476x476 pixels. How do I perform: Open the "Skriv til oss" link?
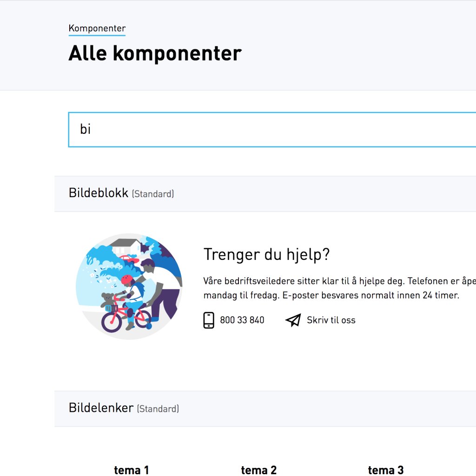[x=331, y=320]
